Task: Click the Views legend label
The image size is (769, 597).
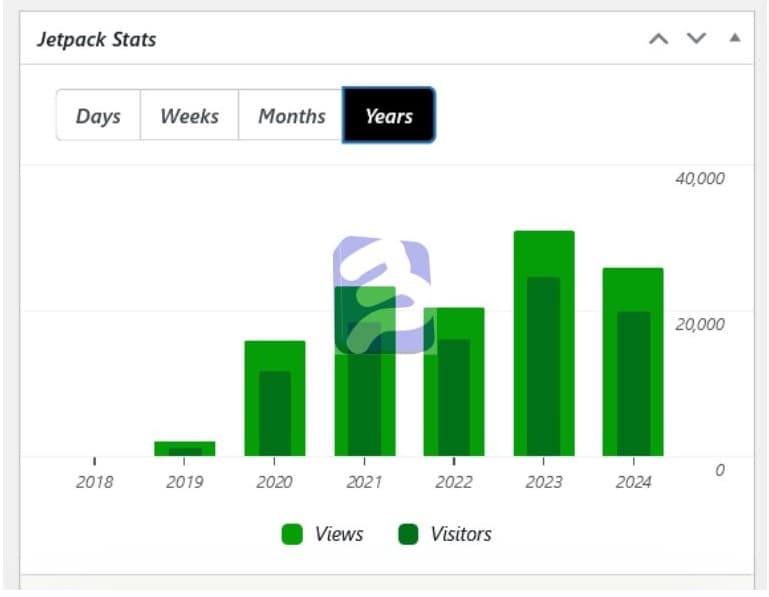Action: (x=339, y=534)
